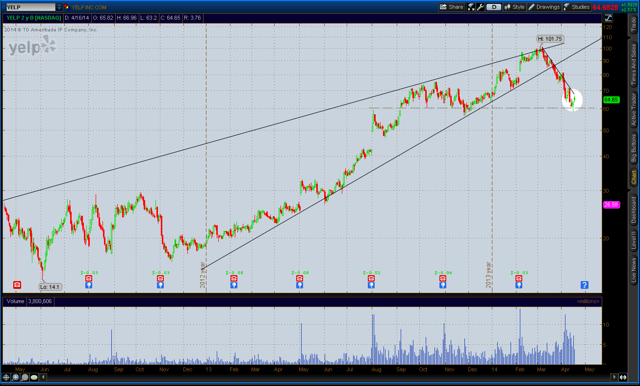Click the November 2012 earnings lightbulb icon

(x=160, y=285)
